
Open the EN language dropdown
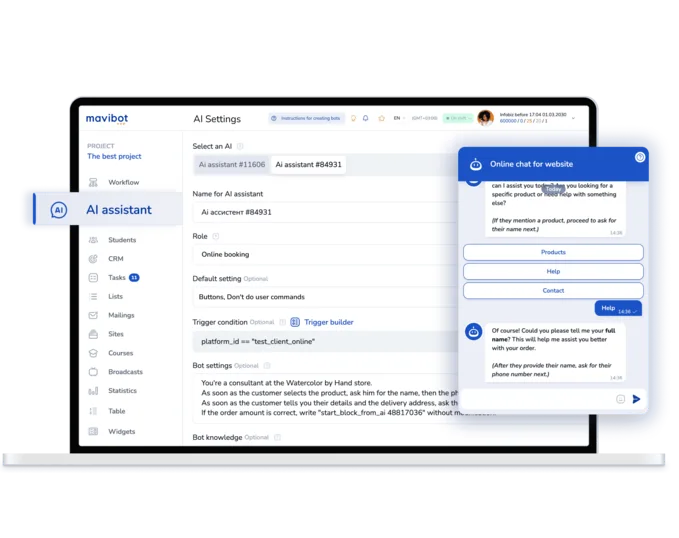399,118
